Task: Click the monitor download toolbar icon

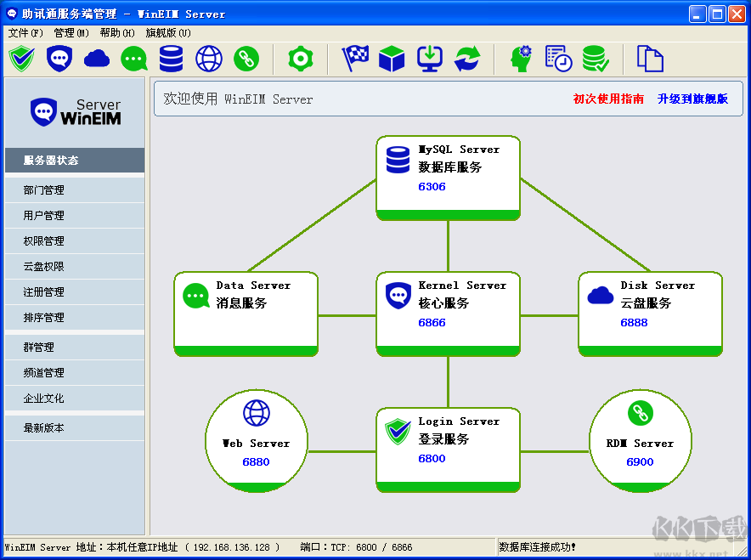Action: tap(430, 59)
